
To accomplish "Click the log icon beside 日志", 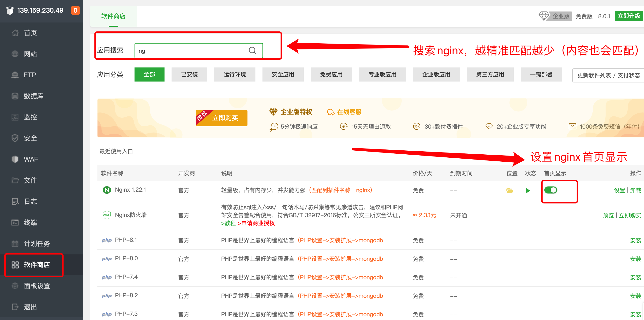I will tap(15, 201).
